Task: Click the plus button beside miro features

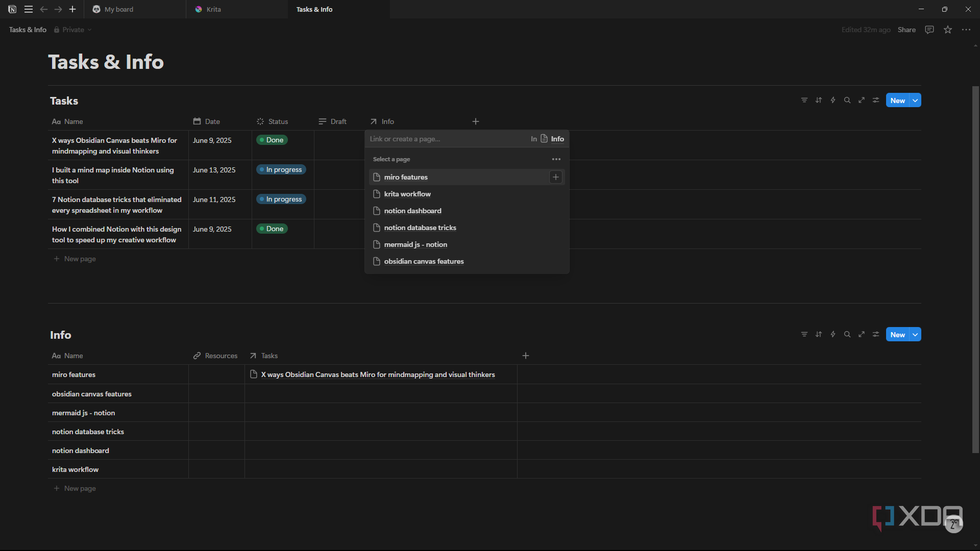Action: point(556,177)
